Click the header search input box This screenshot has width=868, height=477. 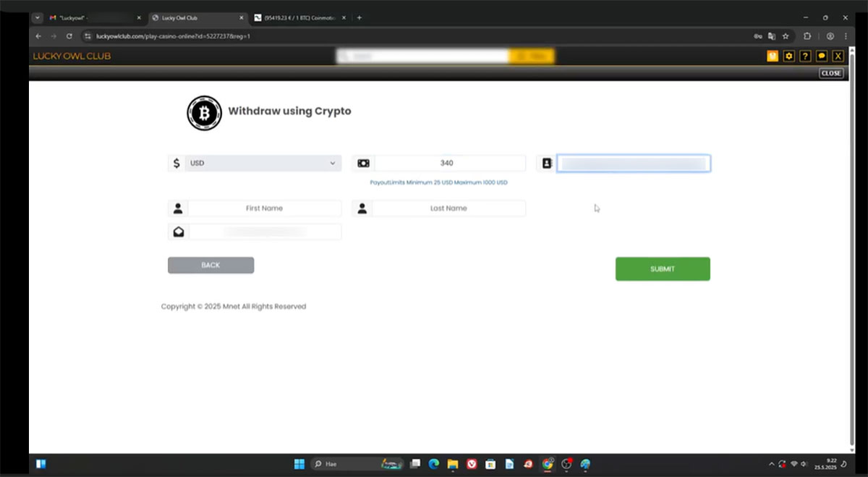pyautogui.click(x=423, y=56)
